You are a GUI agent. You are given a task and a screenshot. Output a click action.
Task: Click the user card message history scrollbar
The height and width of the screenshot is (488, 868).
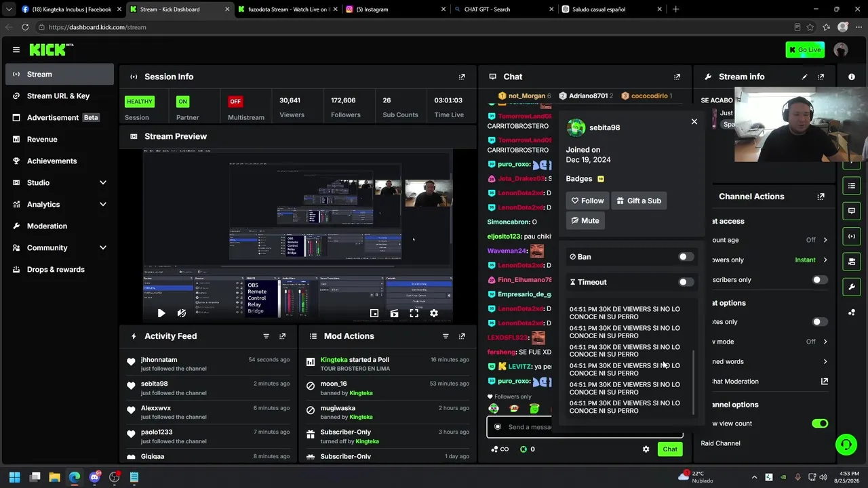click(693, 383)
